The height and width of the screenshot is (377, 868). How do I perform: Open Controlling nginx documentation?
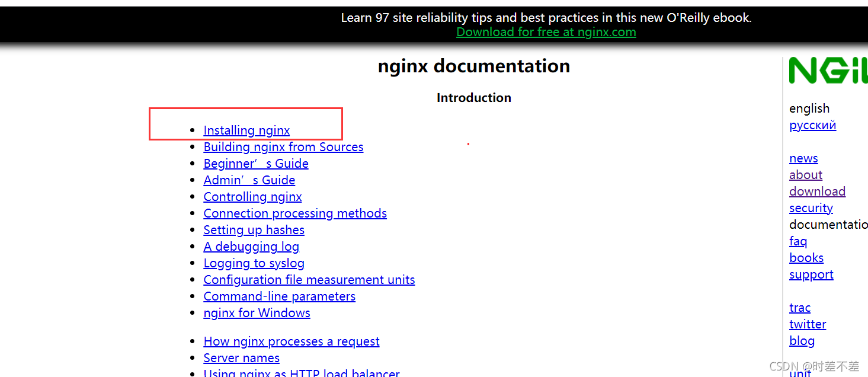pyautogui.click(x=252, y=197)
